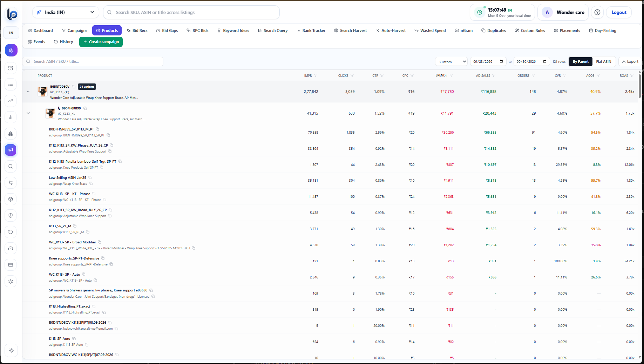Screen dimensions: 644x364
Task: Sort by the SPEND column header
Action: [441, 75]
